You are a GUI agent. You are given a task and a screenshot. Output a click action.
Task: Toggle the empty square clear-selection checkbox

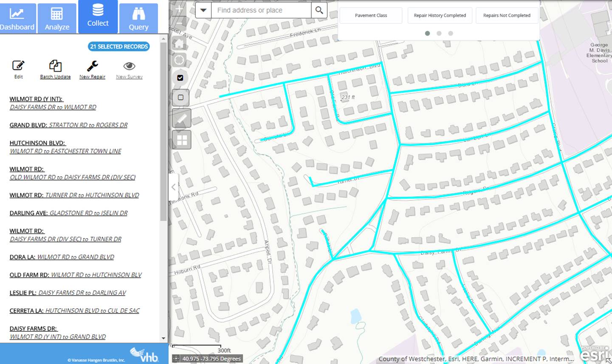point(180,97)
